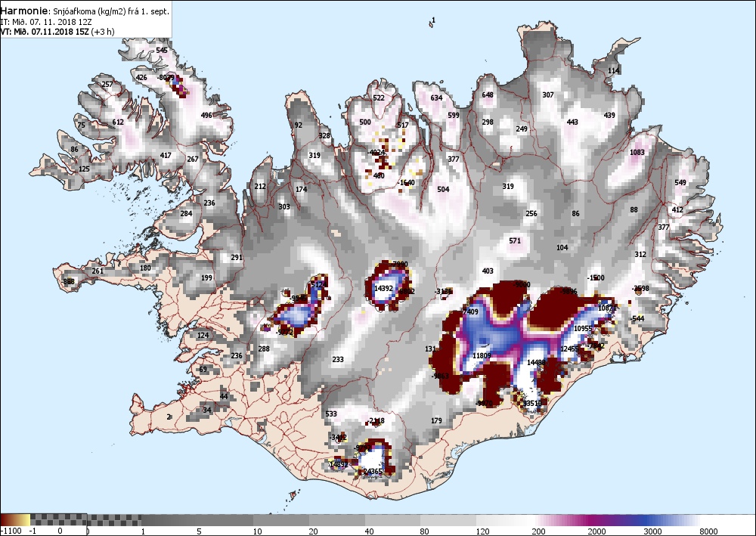Click the 120 legend label
Viewport: 756px width, 536px height.
pyautogui.click(x=482, y=531)
